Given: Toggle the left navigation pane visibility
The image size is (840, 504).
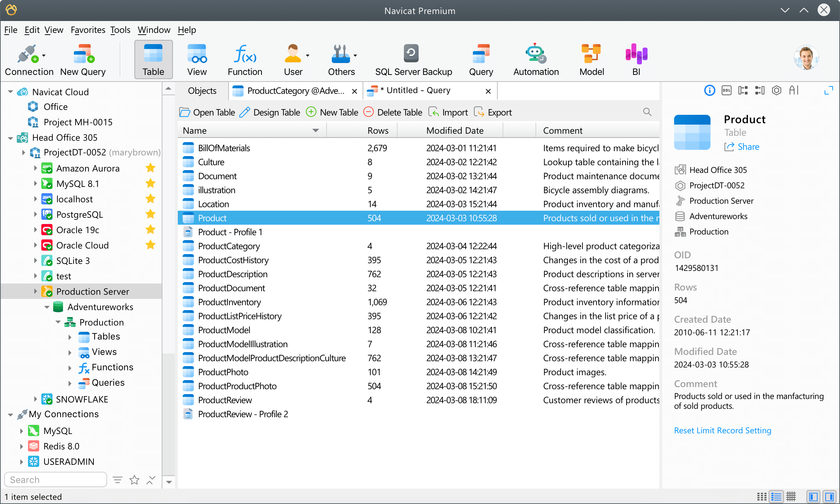Looking at the screenshot, I should click(813, 496).
